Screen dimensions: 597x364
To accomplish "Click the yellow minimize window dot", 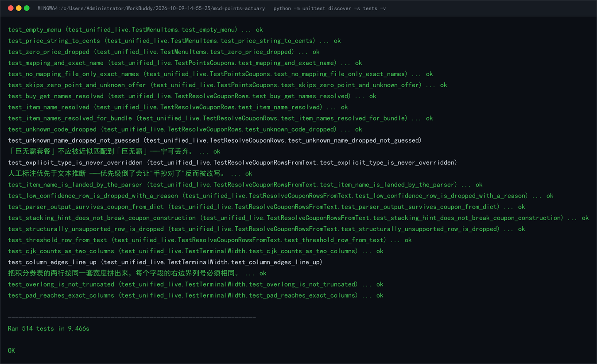I will (19, 8).
